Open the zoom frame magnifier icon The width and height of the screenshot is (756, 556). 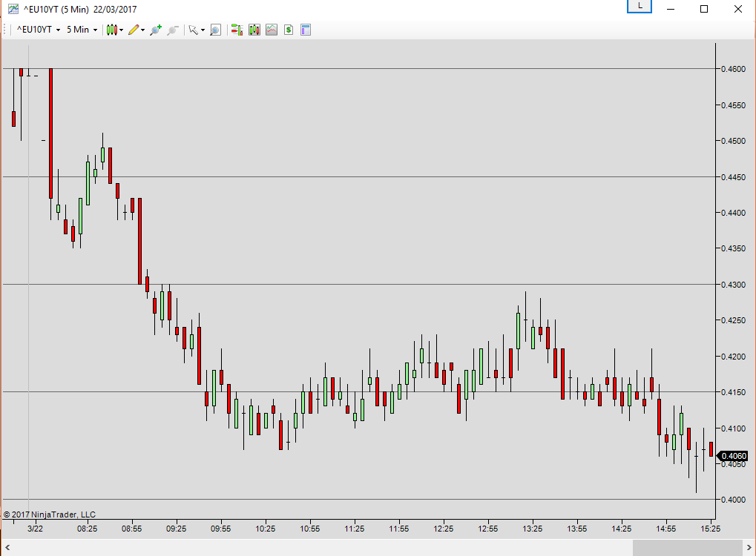(x=215, y=30)
